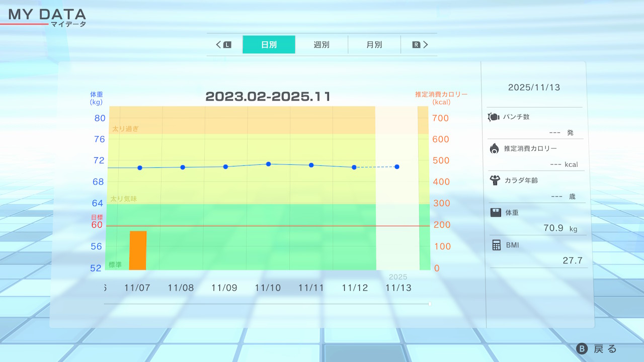Click the R shoulder button icon

416,45
